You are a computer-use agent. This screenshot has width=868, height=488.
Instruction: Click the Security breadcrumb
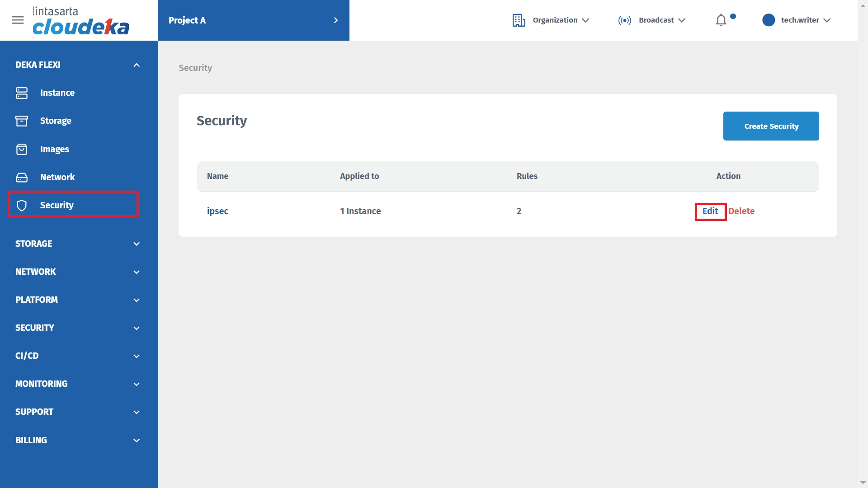coord(195,68)
